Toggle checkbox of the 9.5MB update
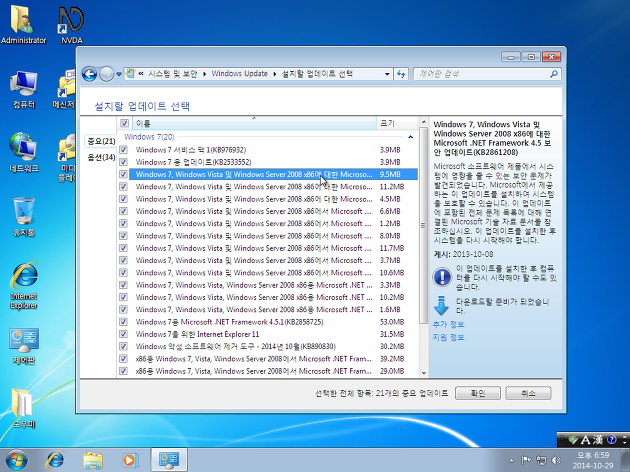The width and height of the screenshot is (630, 472). 123,174
